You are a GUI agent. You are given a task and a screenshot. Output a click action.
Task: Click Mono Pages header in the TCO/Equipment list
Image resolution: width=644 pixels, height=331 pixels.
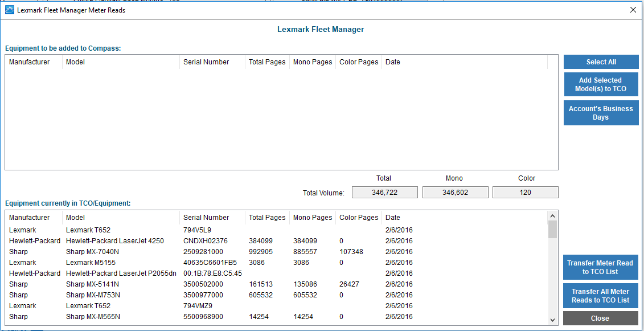click(x=313, y=218)
